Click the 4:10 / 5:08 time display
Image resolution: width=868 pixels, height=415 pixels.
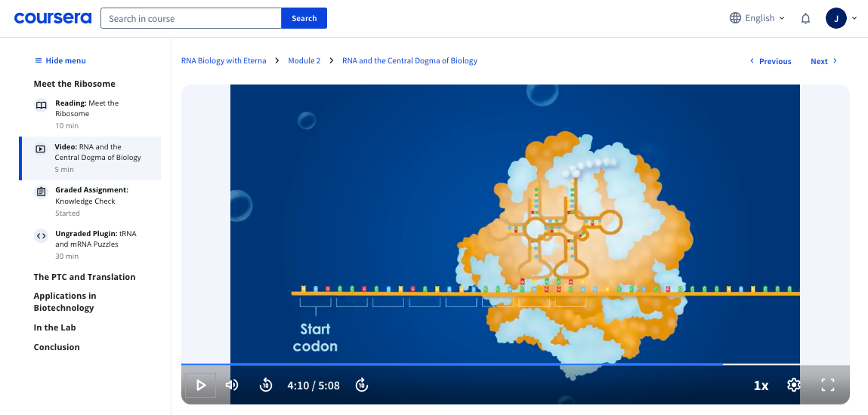(314, 385)
